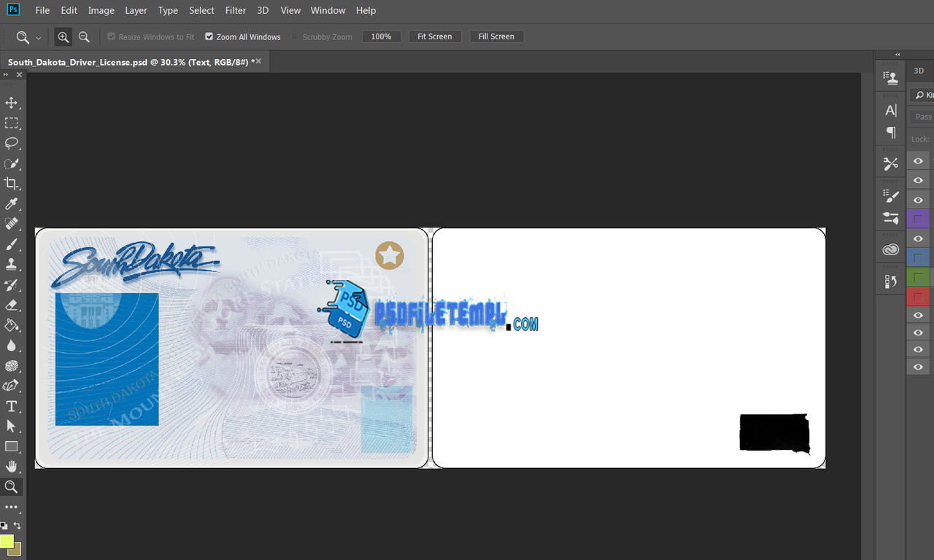Click the Fill Screen button
This screenshot has width=934, height=560.
point(496,36)
